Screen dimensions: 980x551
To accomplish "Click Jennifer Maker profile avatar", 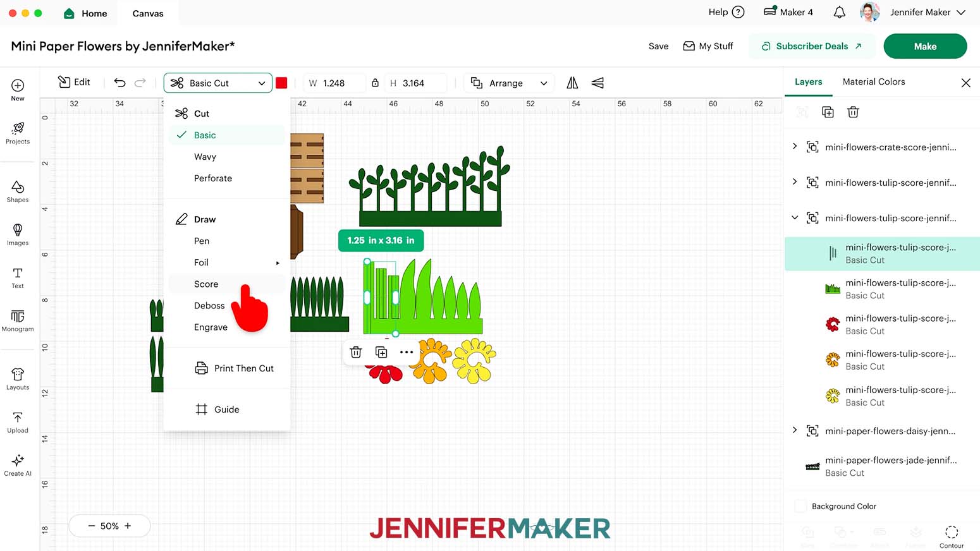I will click(x=870, y=12).
